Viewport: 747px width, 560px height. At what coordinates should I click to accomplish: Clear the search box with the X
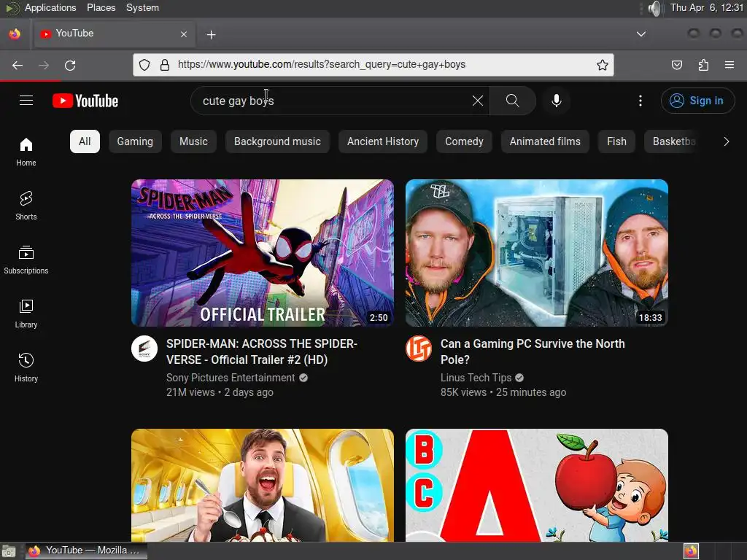point(477,101)
